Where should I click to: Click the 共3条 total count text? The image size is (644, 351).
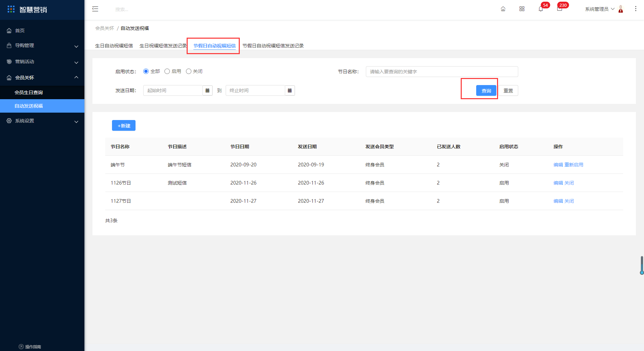point(111,221)
